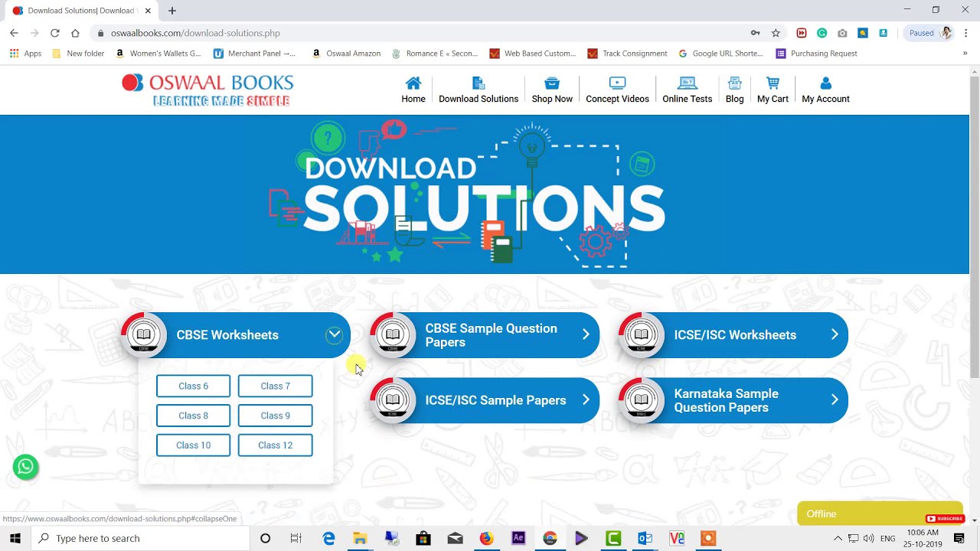980x551 pixels.
Task: Open Oswaal Amazon bookmark
Action: tap(346, 54)
